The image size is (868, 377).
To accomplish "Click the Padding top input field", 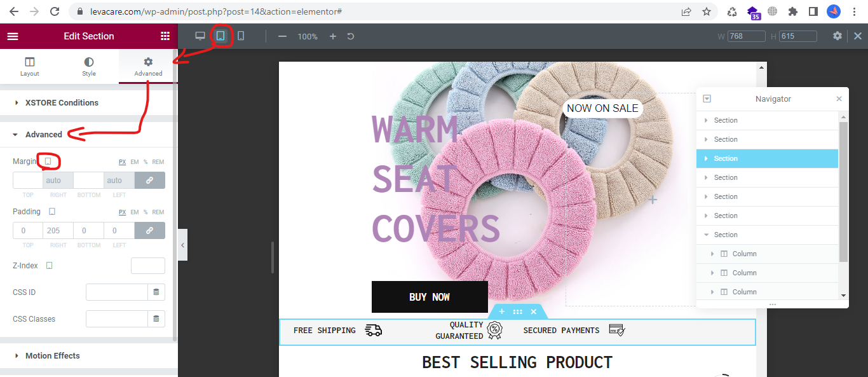I will coord(28,231).
